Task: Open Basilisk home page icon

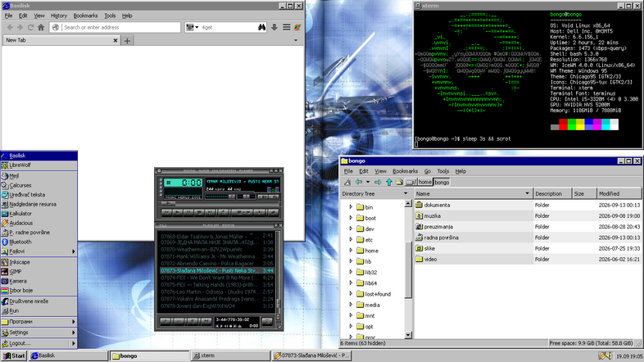Action: click(41, 27)
